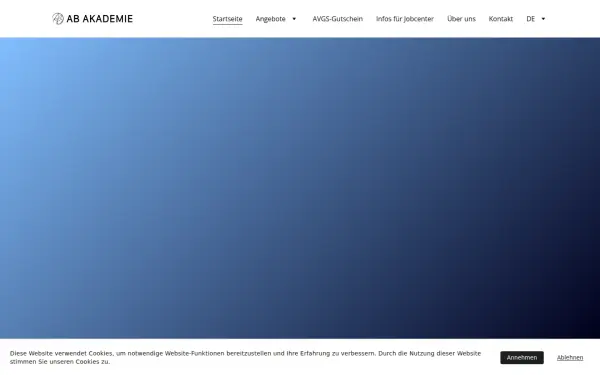Expand the language selector arrow next to DE

point(543,19)
